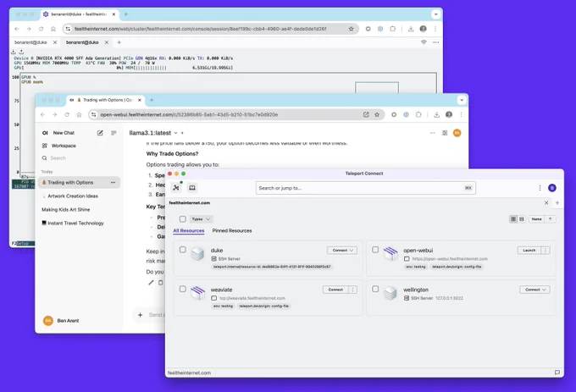Open Connect dropdown for wellington
Viewport: 576px width, 392px height.
[x=534, y=290]
